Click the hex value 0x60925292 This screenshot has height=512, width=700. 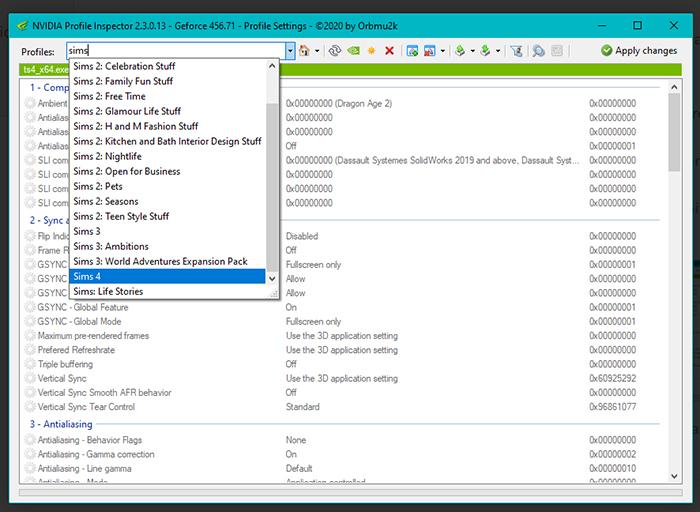tap(612, 379)
